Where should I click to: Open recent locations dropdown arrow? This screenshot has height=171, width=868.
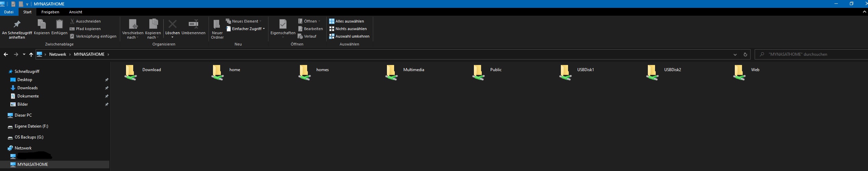pos(24,54)
